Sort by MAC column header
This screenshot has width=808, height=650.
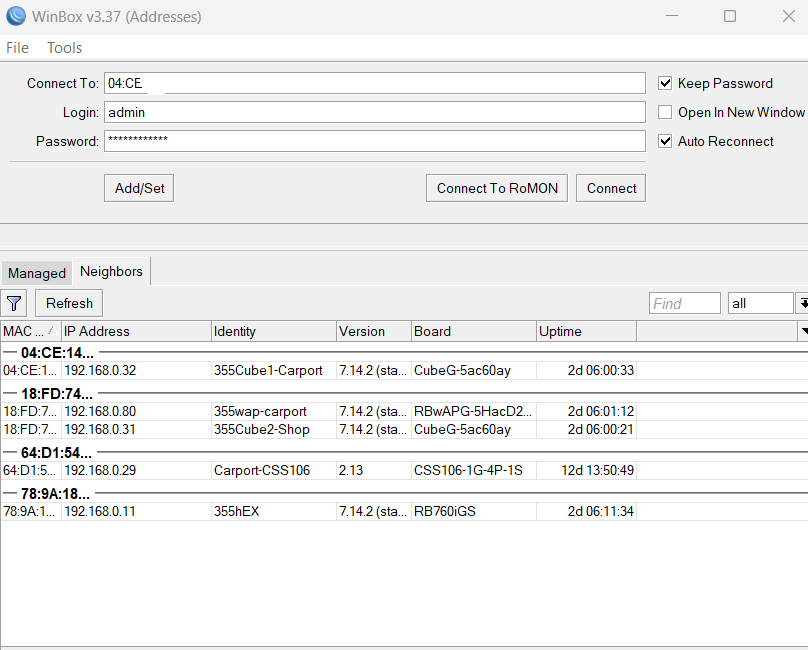(31, 331)
